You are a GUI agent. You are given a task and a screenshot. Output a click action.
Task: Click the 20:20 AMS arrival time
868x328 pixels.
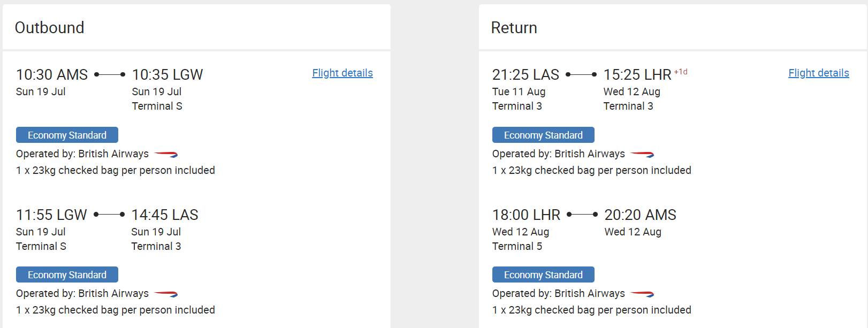(x=641, y=215)
